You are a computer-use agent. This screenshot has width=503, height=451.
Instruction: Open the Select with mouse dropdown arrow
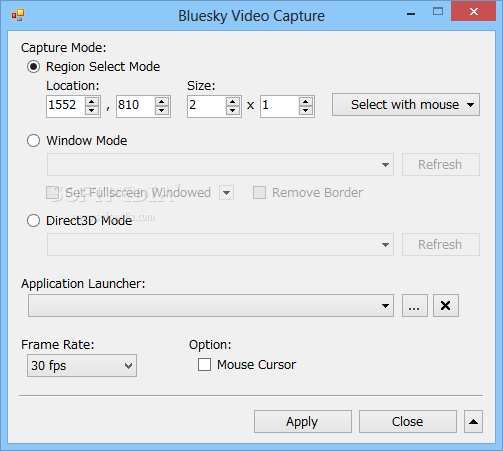pos(470,105)
